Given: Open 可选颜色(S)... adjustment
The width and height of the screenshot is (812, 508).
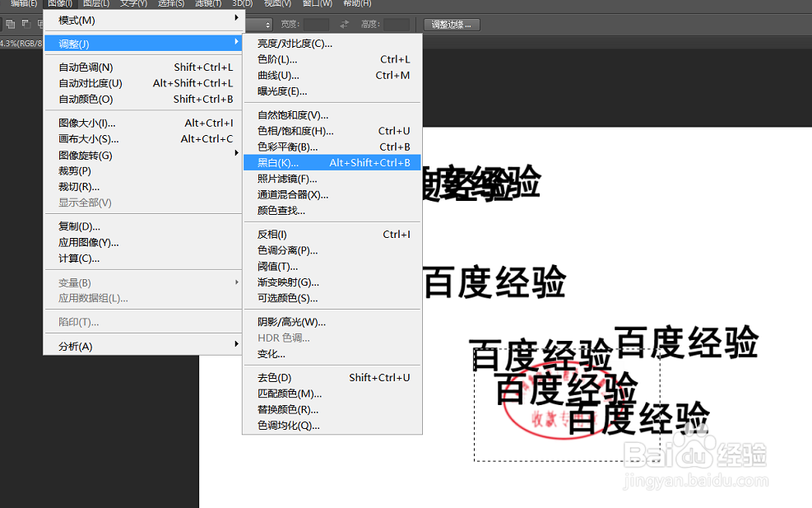Looking at the screenshot, I should click(x=332, y=298).
